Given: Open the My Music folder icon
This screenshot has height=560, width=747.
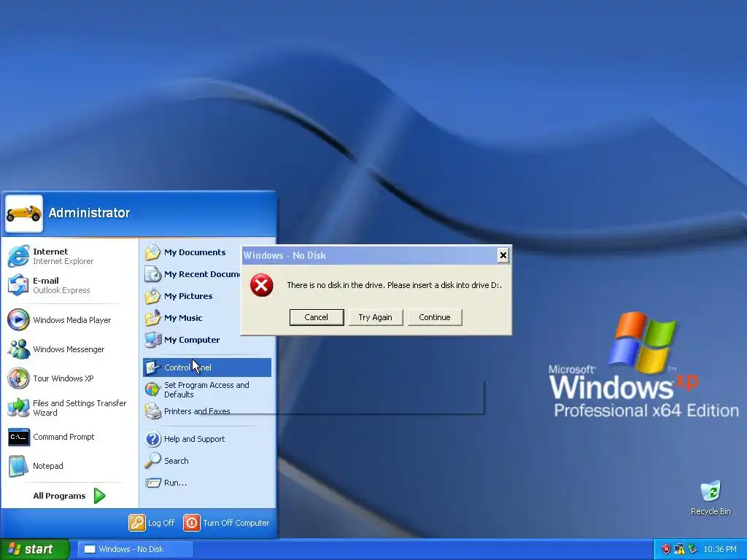Looking at the screenshot, I should pyautogui.click(x=153, y=318).
